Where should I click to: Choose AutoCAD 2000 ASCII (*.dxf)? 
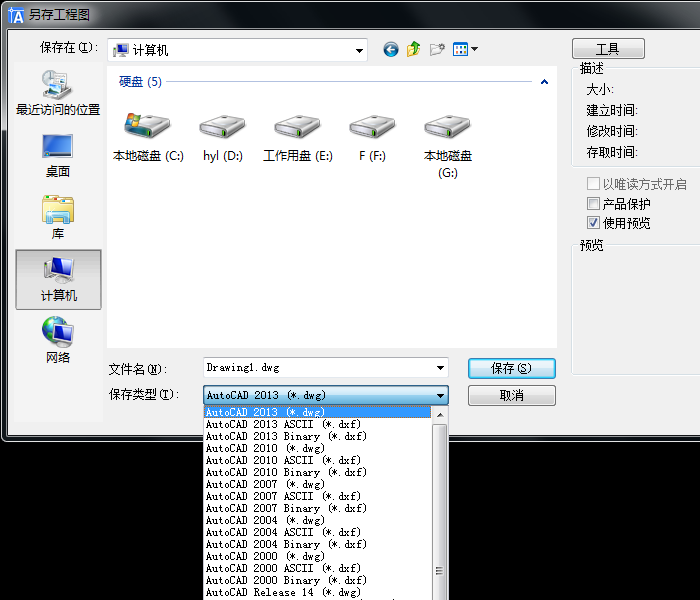point(317,568)
